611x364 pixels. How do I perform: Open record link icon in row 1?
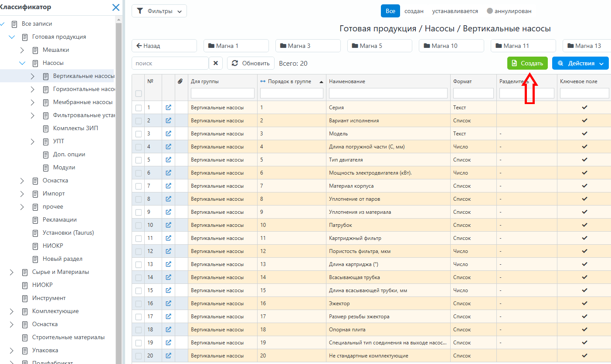pyautogui.click(x=168, y=107)
